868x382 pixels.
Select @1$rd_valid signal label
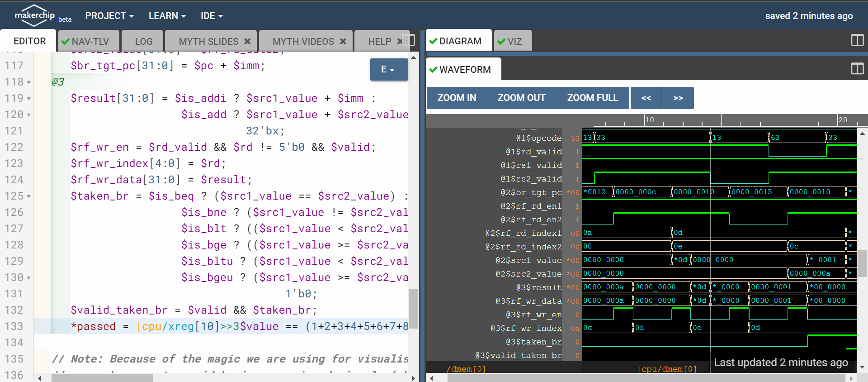[534, 152]
